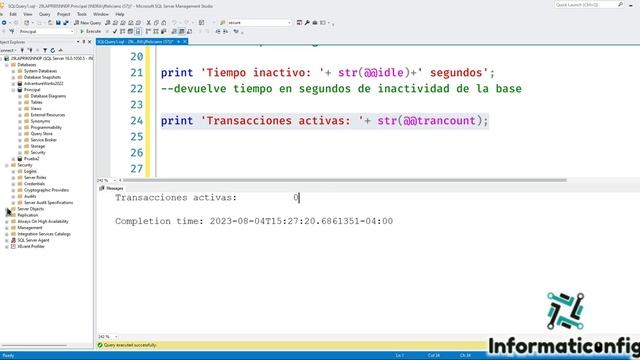Switch to Results to Grid
640x360 pixels.
[x=182, y=31]
